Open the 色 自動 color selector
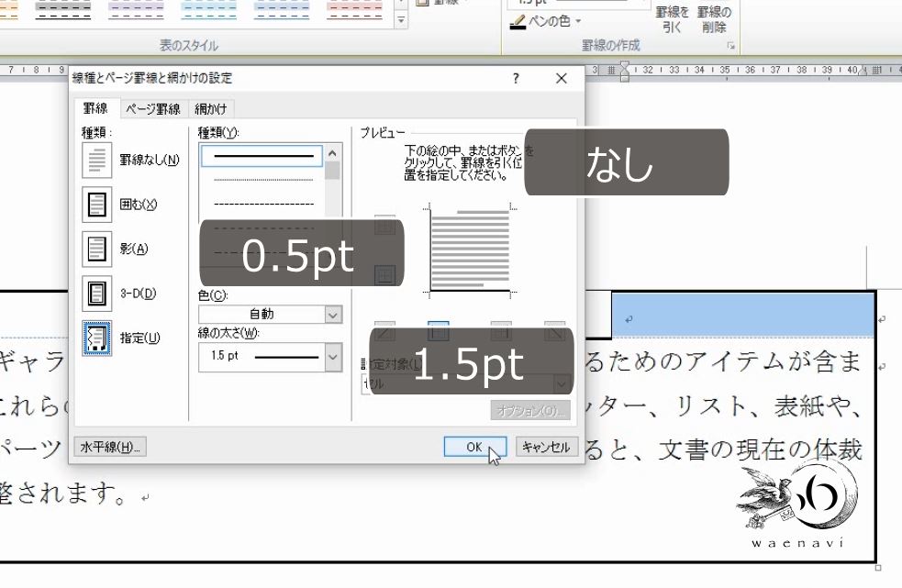 pos(270,314)
